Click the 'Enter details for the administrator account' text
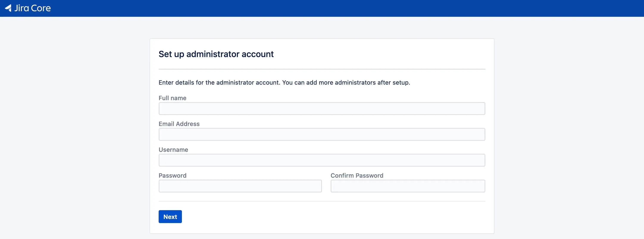644x239 pixels. [284, 82]
